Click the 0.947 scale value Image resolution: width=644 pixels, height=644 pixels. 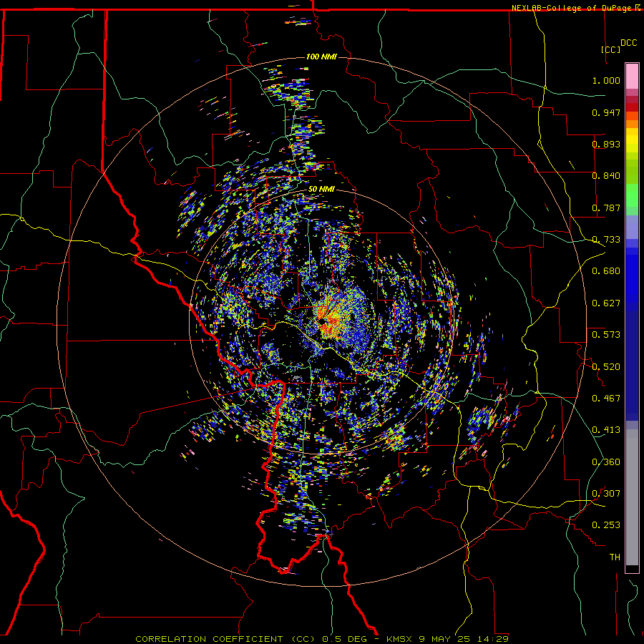coord(606,112)
